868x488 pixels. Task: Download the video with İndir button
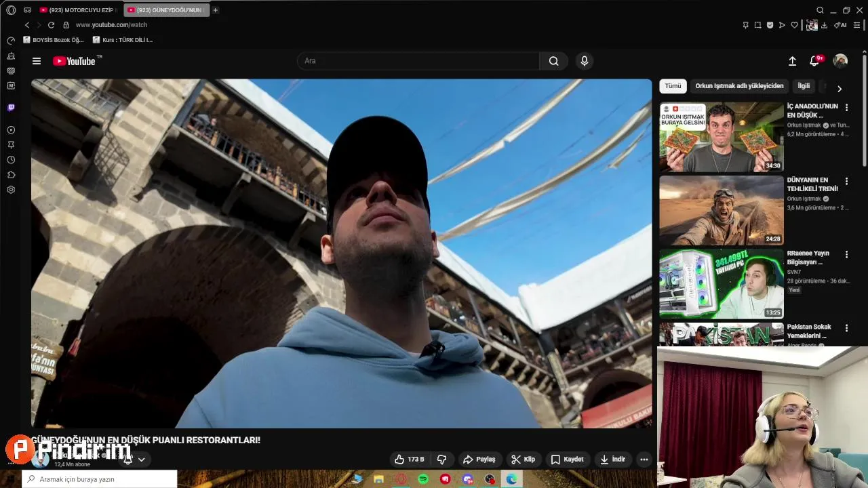(613, 460)
